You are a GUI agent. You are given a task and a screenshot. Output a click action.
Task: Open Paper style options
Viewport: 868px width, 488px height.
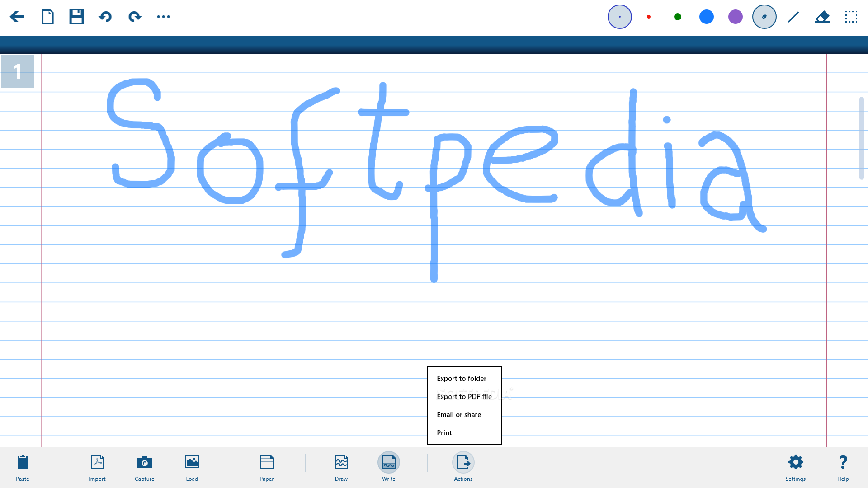(267, 468)
